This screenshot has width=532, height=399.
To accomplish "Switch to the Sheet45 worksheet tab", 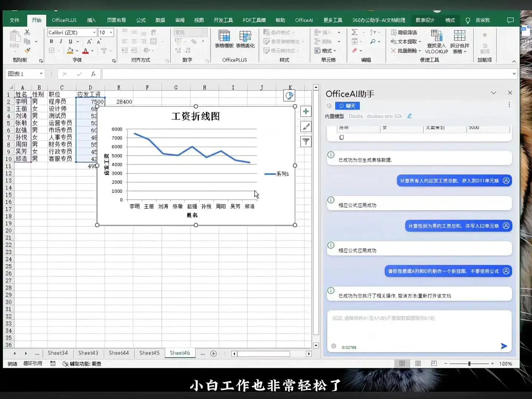I will point(149,353).
